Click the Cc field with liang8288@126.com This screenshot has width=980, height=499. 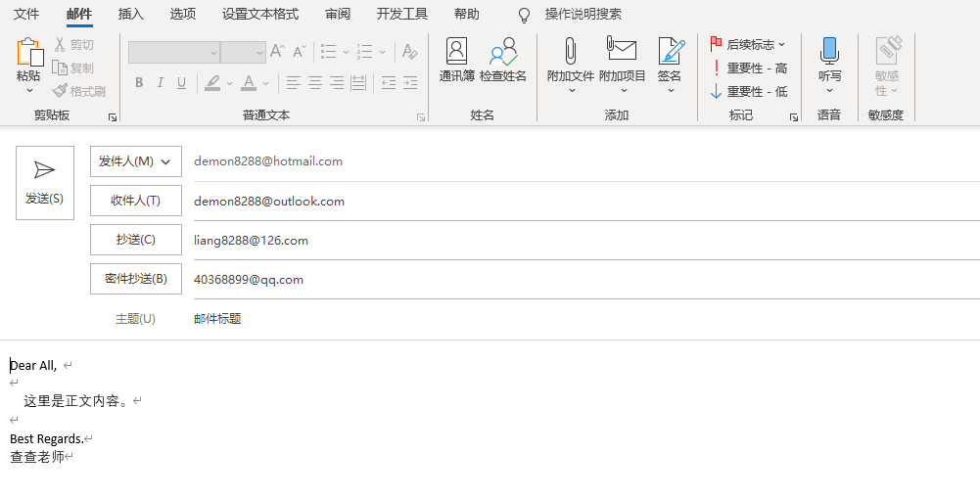[586, 241]
